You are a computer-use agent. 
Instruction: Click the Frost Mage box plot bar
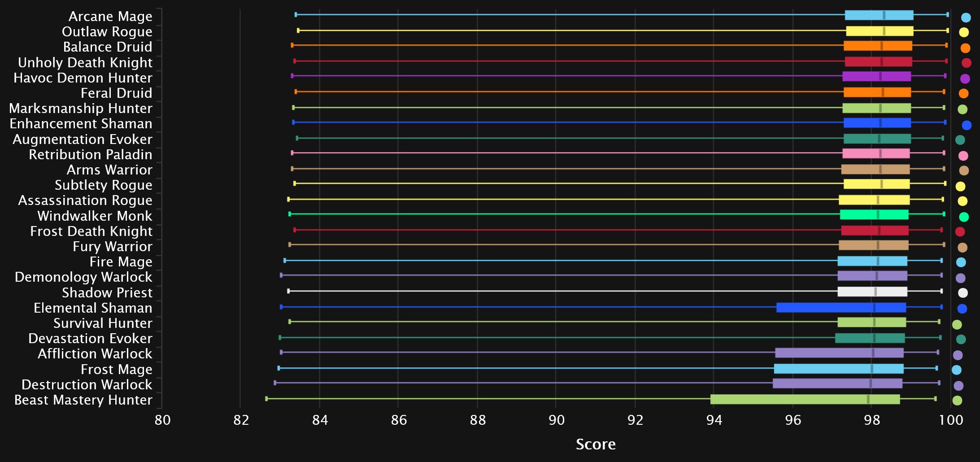point(839,369)
